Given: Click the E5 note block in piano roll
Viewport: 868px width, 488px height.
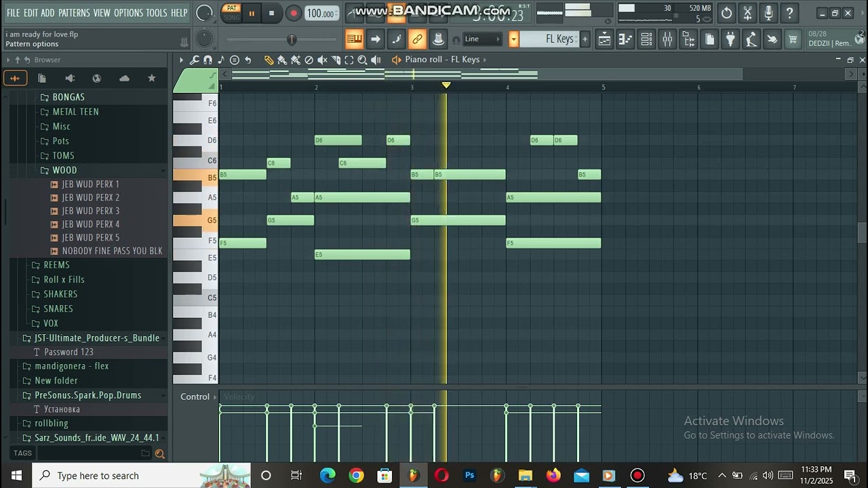Looking at the screenshot, I should [362, 255].
